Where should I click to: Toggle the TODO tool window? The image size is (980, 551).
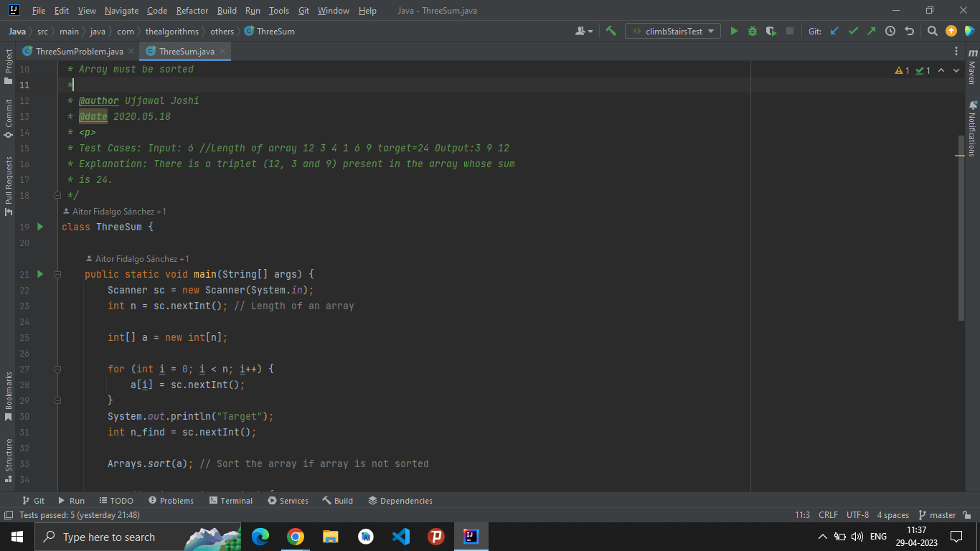(116, 501)
